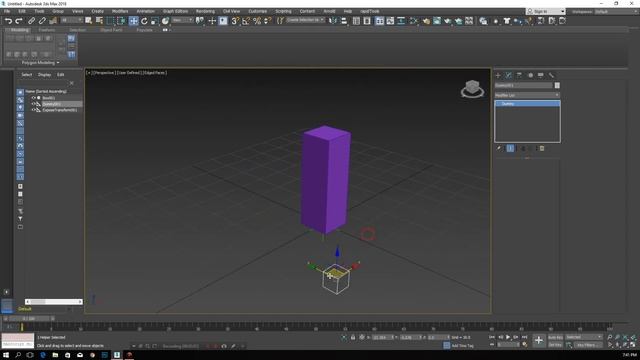Image resolution: width=640 pixels, height=360 pixels.
Task: Toggle Auto Key animation mode
Action: [x=555, y=338]
